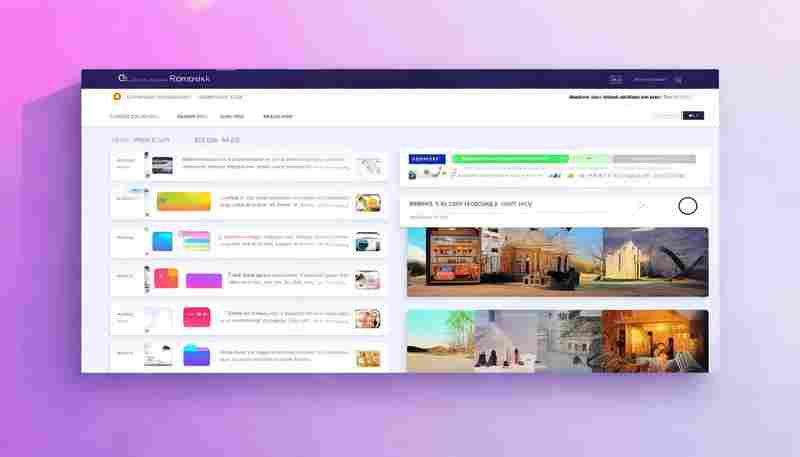Click the magenta-purple rectangle card

pyautogui.click(x=204, y=281)
